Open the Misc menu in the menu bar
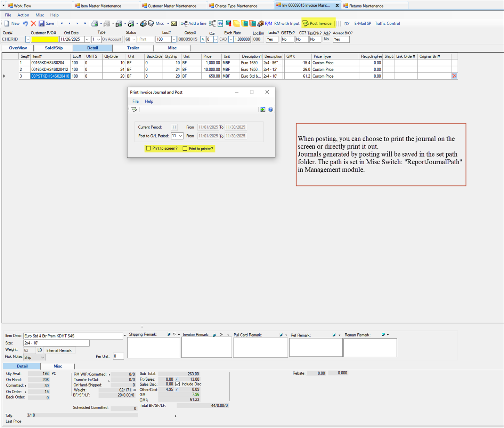Image resolution: width=504 pixels, height=428 pixels. (x=39, y=15)
